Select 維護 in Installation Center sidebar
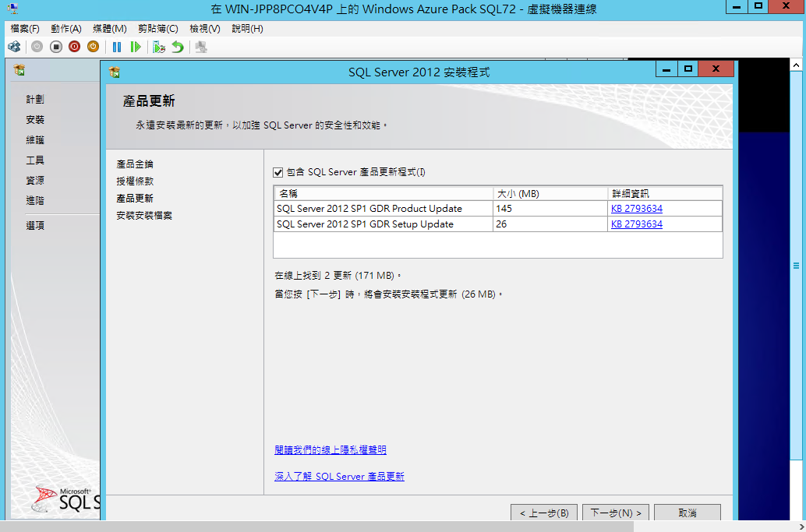Image resolution: width=806 pixels, height=532 pixels. pos(35,139)
